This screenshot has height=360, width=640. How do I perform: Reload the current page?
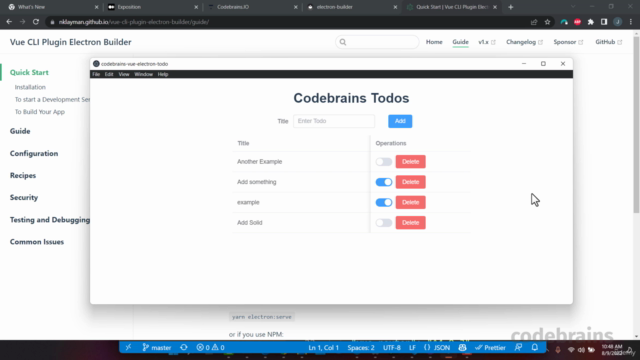[36, 22]
